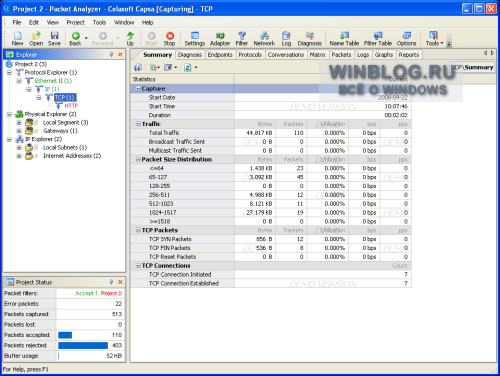
Task: Switch to the Protocols tab
Action: coord(250,55)
